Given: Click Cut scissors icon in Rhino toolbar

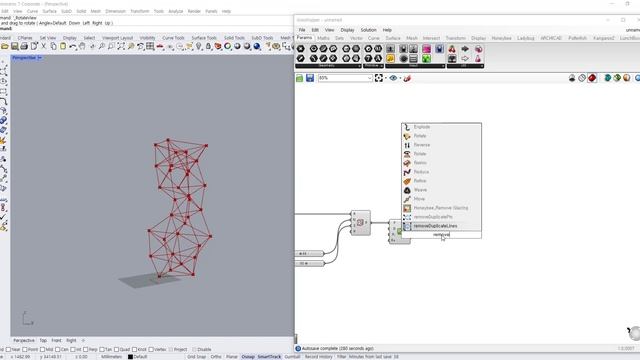Looking at the screenshot, I should pyautogui.click(x=44, y=47).
